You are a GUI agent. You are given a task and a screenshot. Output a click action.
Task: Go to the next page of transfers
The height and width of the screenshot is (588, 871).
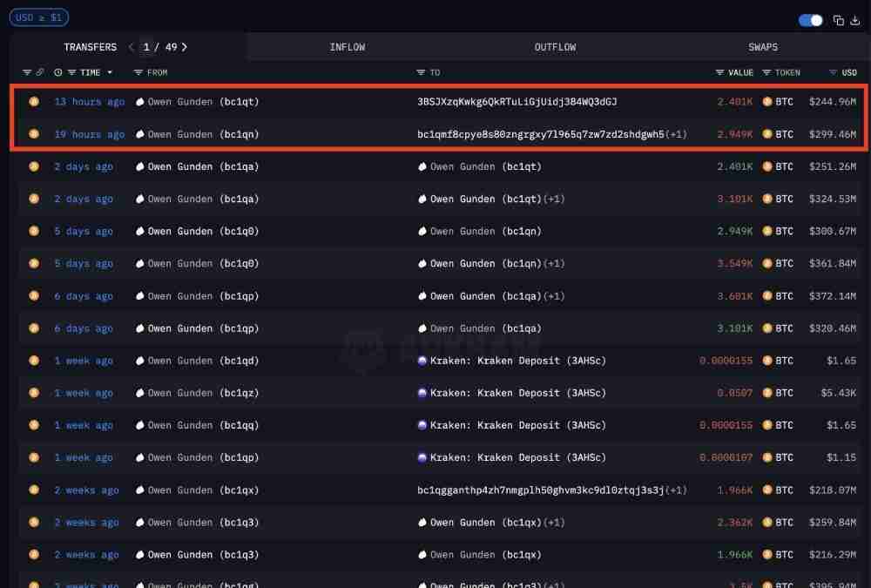click(185, 47)
